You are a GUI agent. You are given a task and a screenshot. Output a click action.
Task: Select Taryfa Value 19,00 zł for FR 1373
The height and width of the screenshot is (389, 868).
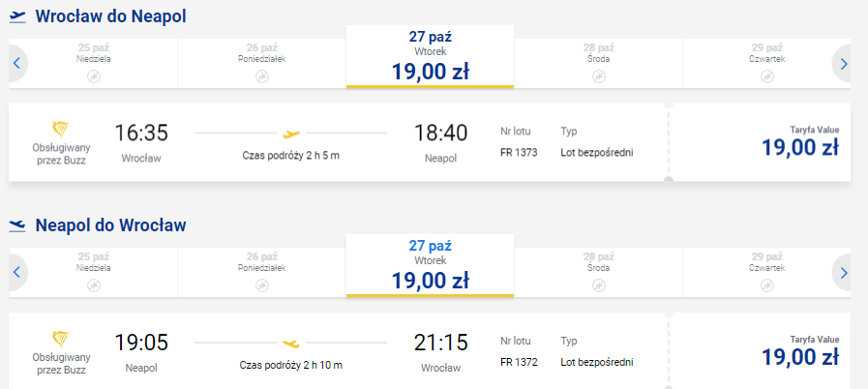tap(800, 142)
